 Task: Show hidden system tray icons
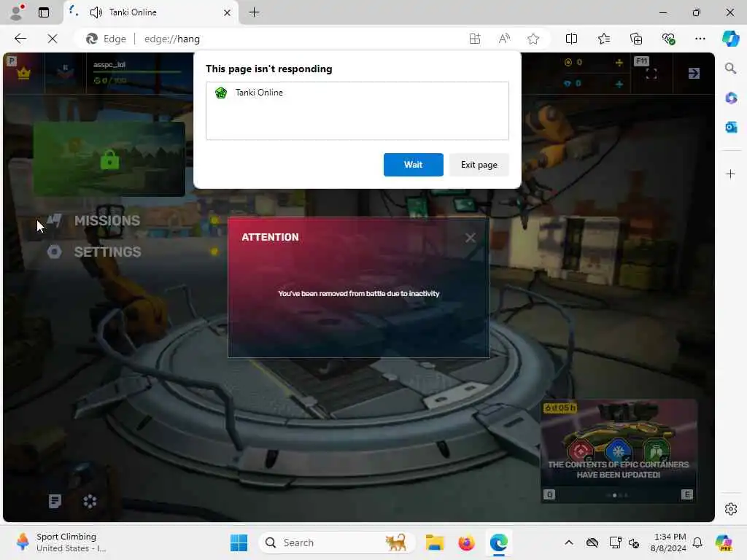[569, 542]
